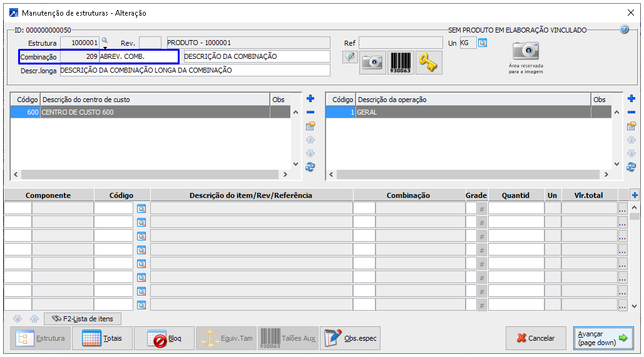Click the barcode 930063 button

[x=401, y=63]
